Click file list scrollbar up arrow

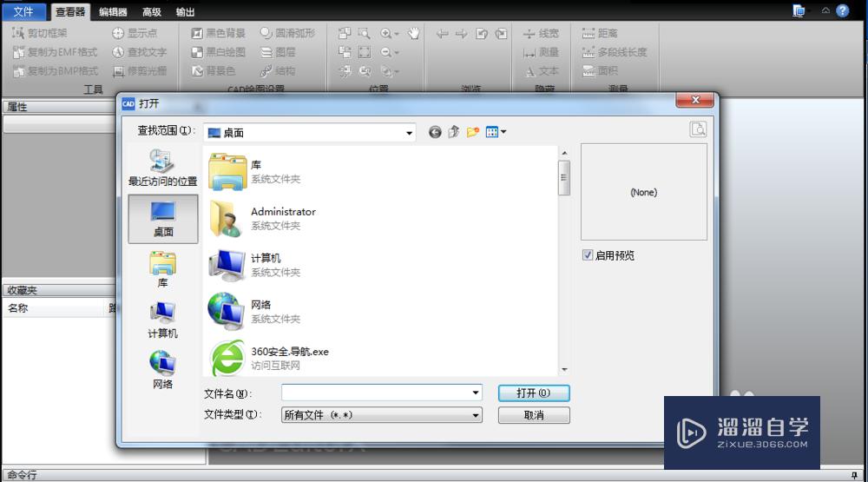[x=564, y=153]
